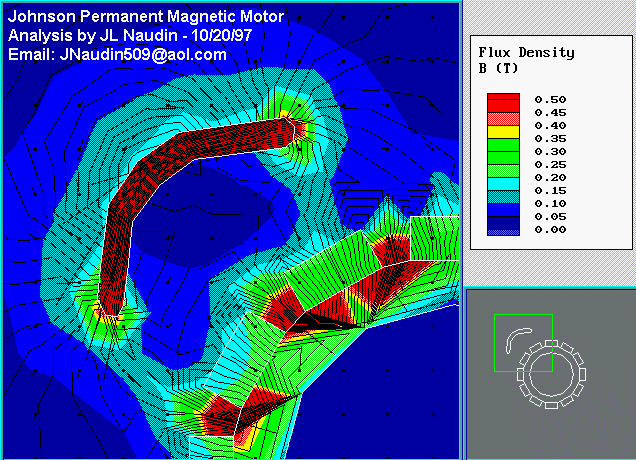Viewport: 636px width, 460px height.
Task: Click the 0.50 dark red legend swatch
Action: (x=503, y=97)
